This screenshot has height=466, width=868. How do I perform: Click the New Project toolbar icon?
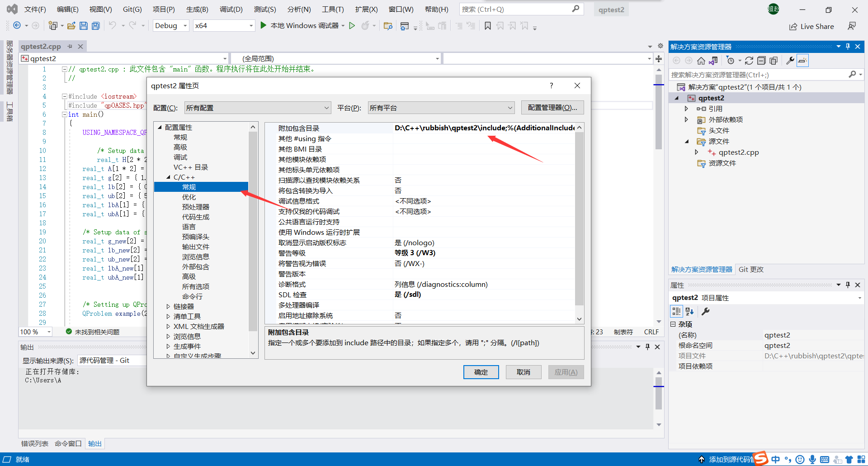point(53,26)
